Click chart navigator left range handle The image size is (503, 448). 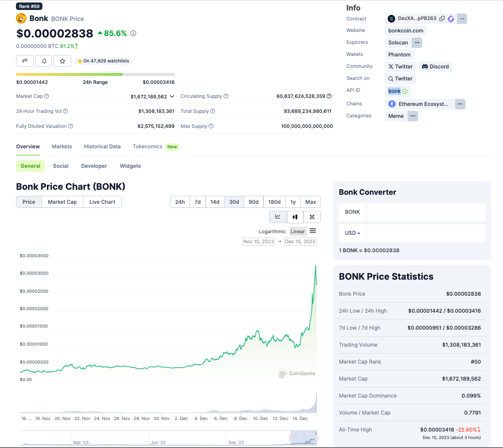[x=290, y=438]
